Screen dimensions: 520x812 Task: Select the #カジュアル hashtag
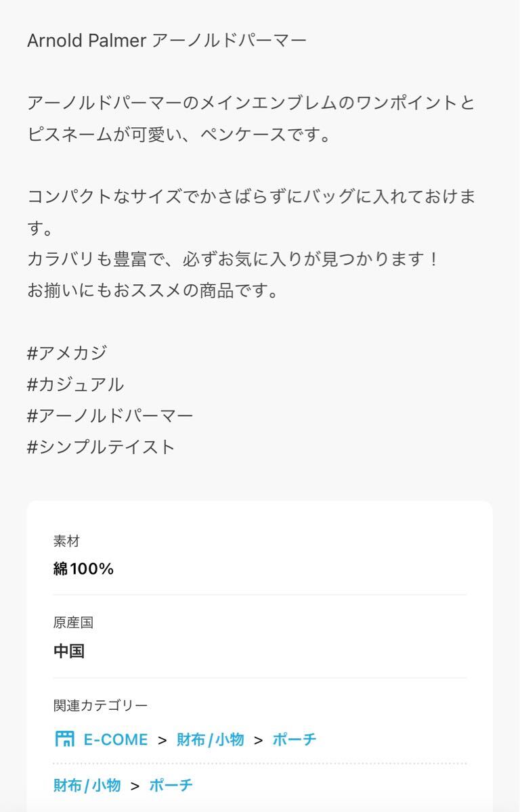point(75,384)
